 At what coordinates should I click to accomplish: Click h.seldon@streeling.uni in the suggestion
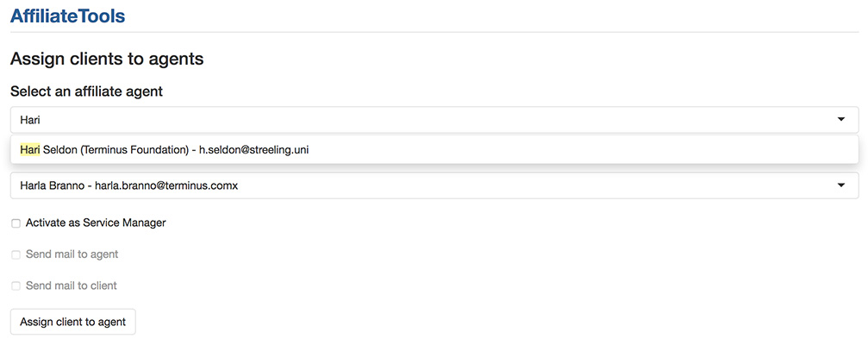(253, 150)
